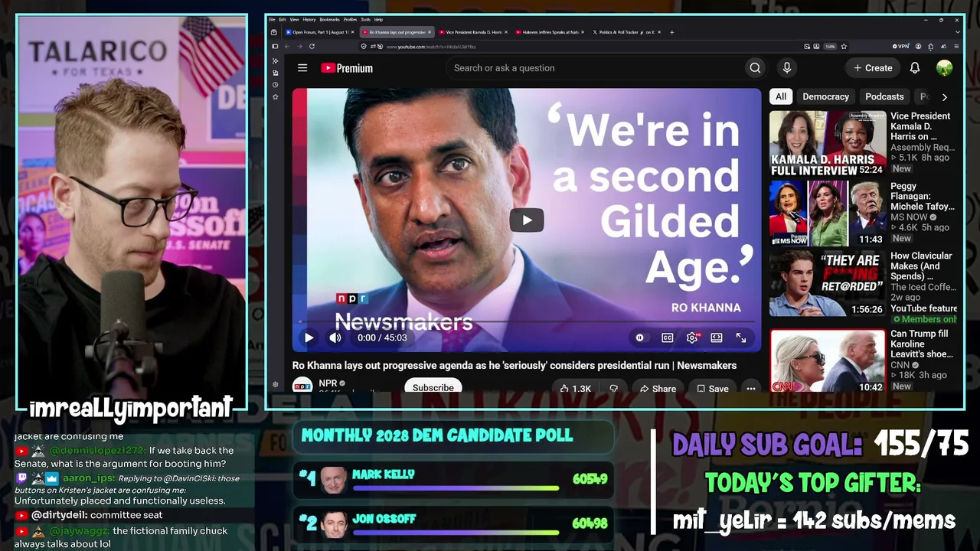Open the browser View menu

[294, 19]
